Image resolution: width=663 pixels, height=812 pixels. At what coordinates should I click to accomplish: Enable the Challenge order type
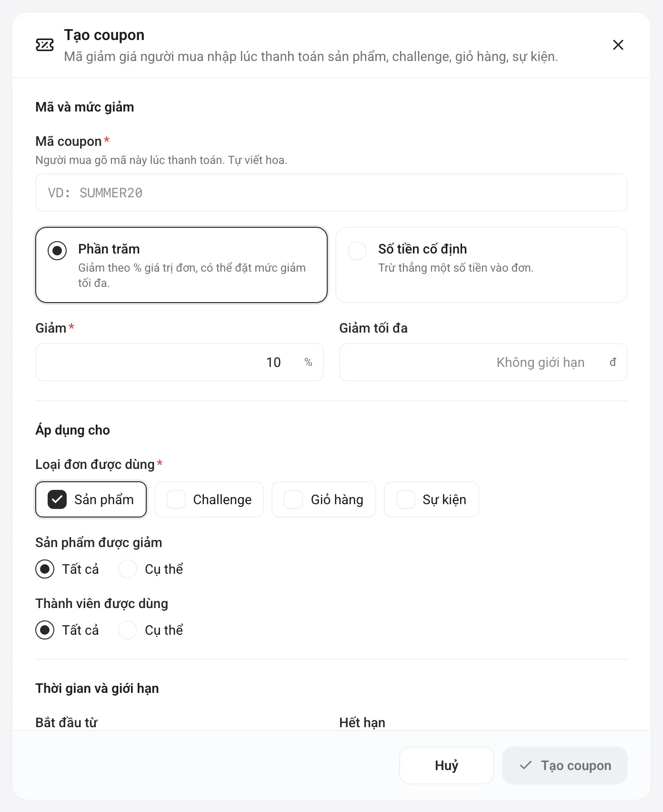[209, 499]
